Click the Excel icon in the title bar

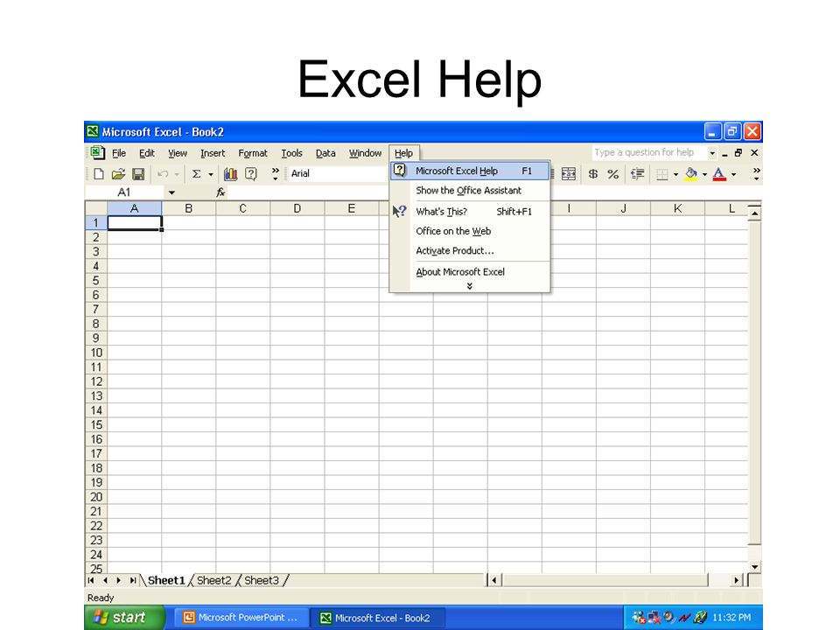tap(94, 131)
